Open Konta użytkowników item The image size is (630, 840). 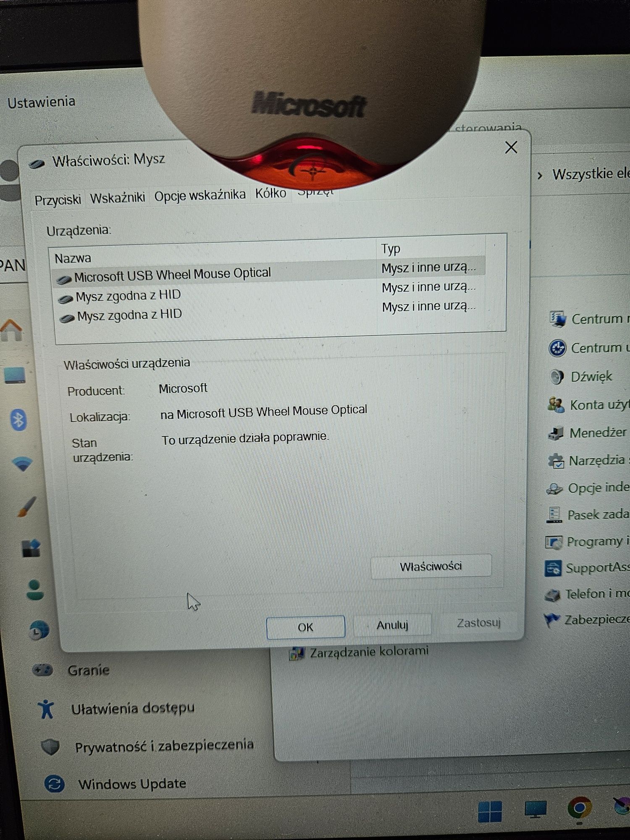(600, 405)
